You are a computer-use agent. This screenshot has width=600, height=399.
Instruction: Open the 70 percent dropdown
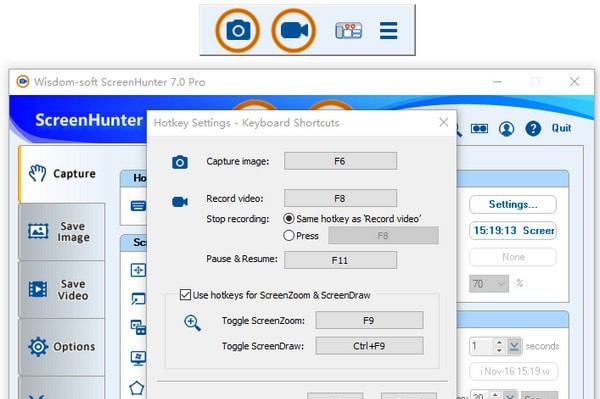[489, 284]
